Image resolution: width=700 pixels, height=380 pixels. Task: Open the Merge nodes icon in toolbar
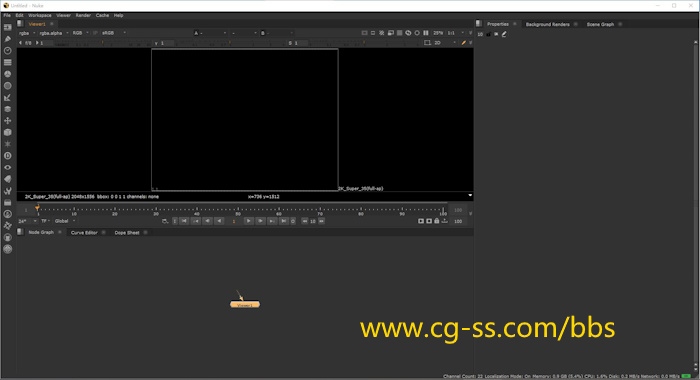coord(8,109)
